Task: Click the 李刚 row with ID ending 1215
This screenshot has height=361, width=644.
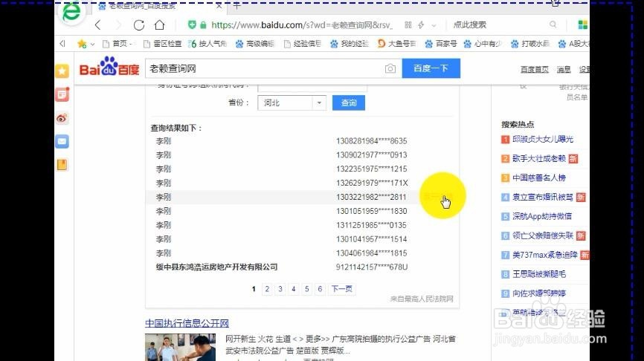Action: (x=302, y=169)
